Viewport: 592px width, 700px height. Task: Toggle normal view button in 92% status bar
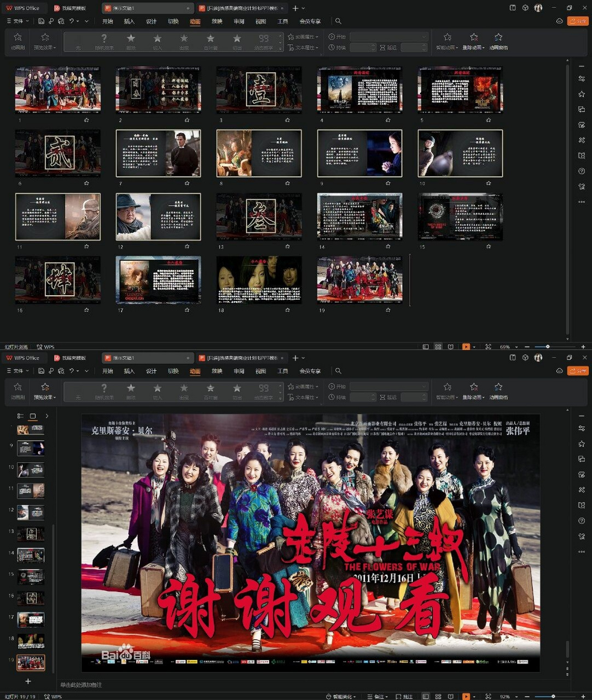pyautogui.click(x=426, y=697)
